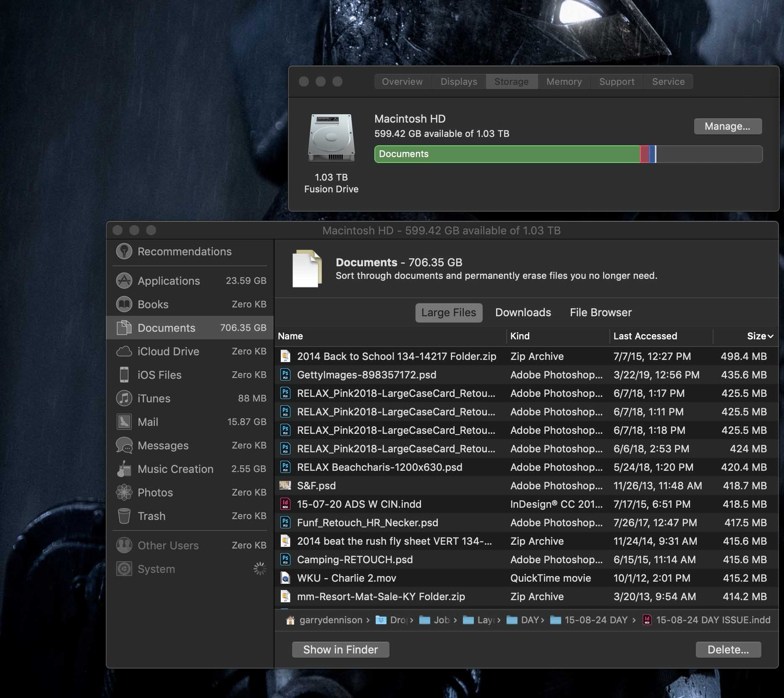Click the large Documents page icon in header
Screen dimensions: 784x698
tap(307, 269)
